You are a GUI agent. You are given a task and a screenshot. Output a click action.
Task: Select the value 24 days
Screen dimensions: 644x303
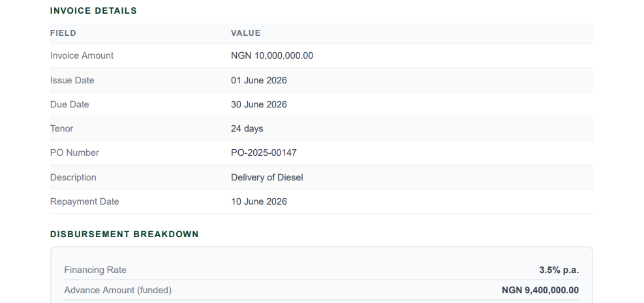pyautogui.click(x=247, y=129)
